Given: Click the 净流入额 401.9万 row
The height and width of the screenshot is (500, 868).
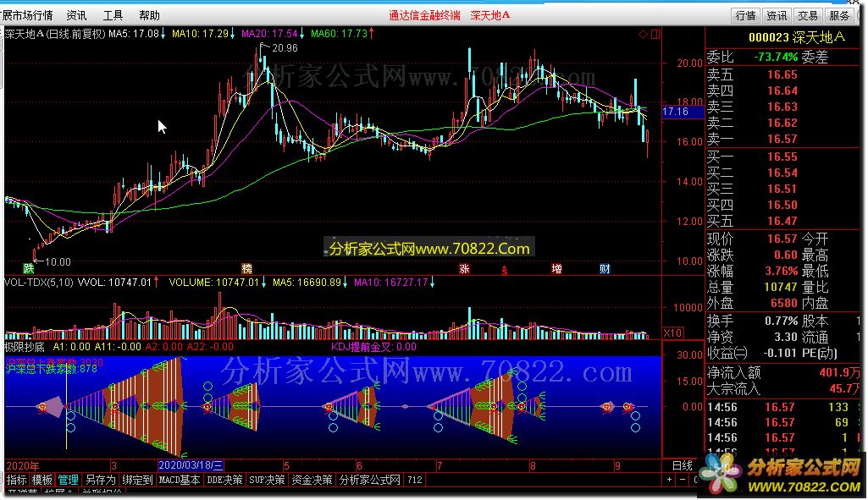Looking at the screenshot, I should (x=782, y=373).
